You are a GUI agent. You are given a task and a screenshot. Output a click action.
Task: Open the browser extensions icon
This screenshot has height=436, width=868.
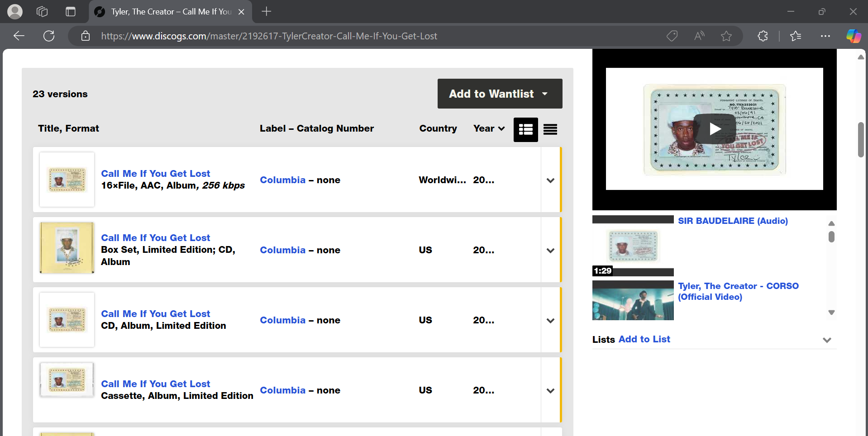click(763, 36)
